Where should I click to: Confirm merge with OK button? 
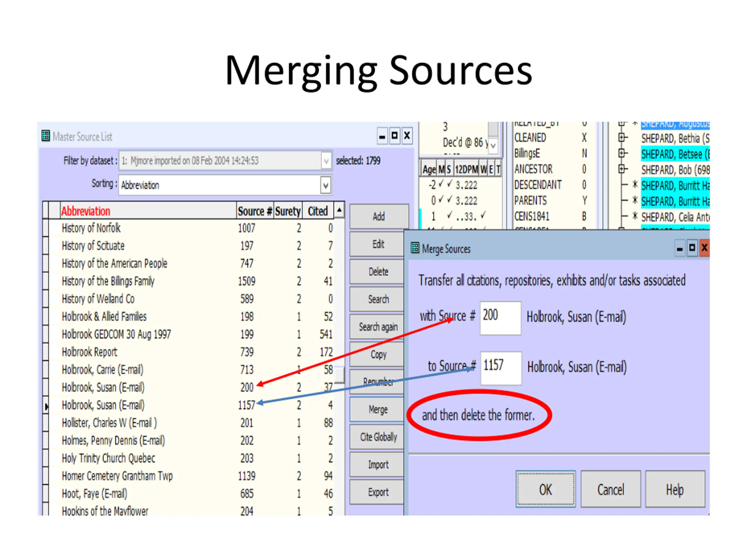[546, 489]
